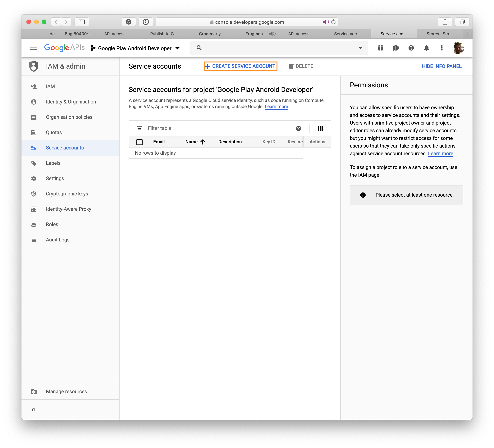Click the notifications bell icon in top bar
The image size is (494, 448).
click(426, 48)
